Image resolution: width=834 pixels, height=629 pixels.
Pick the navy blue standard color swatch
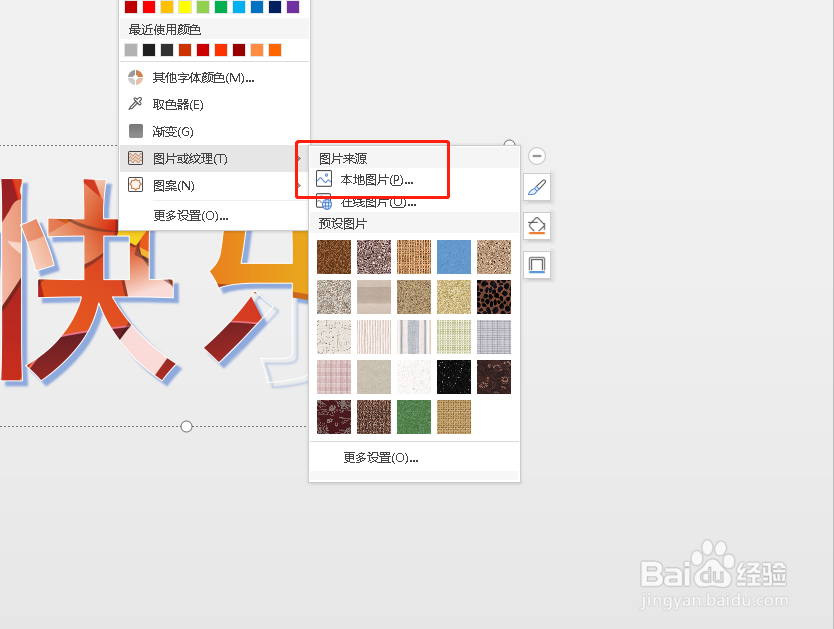[274, 7]
